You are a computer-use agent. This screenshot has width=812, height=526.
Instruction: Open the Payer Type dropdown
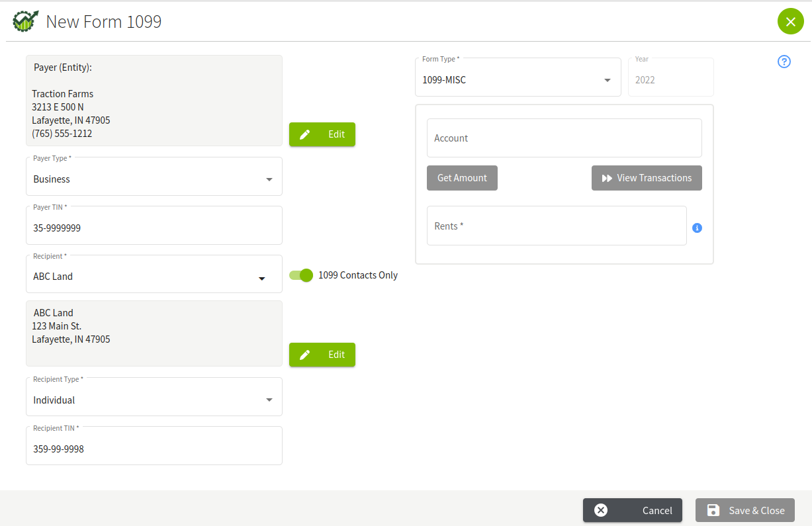coord(154,177)
